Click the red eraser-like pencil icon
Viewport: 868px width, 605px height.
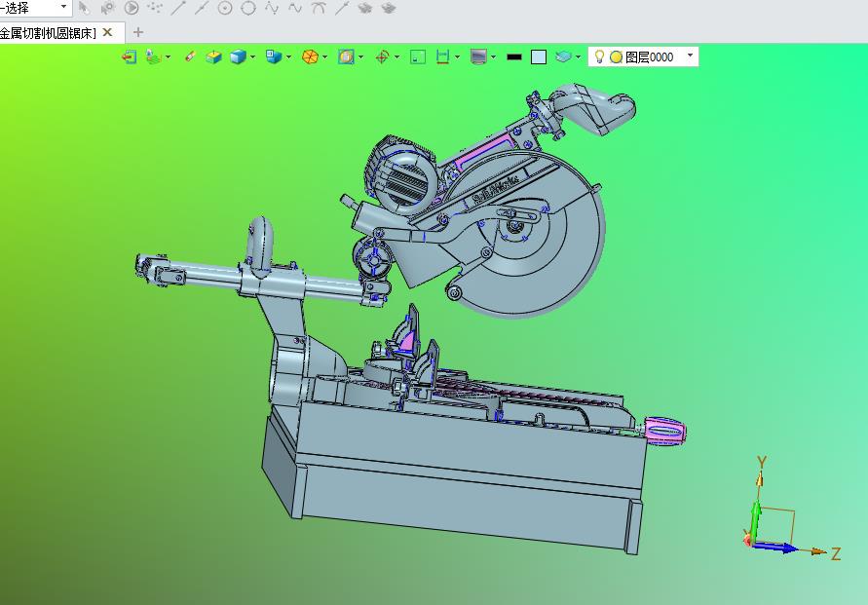click(x=189, y=57)
